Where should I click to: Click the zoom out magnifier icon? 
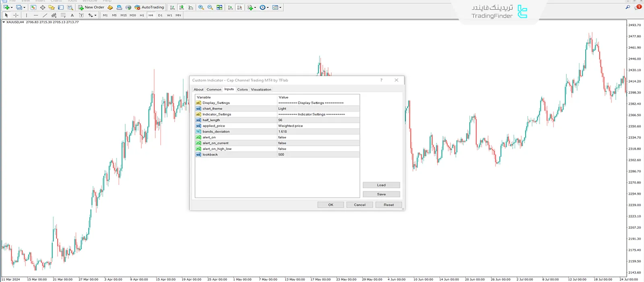click(210, 7)
